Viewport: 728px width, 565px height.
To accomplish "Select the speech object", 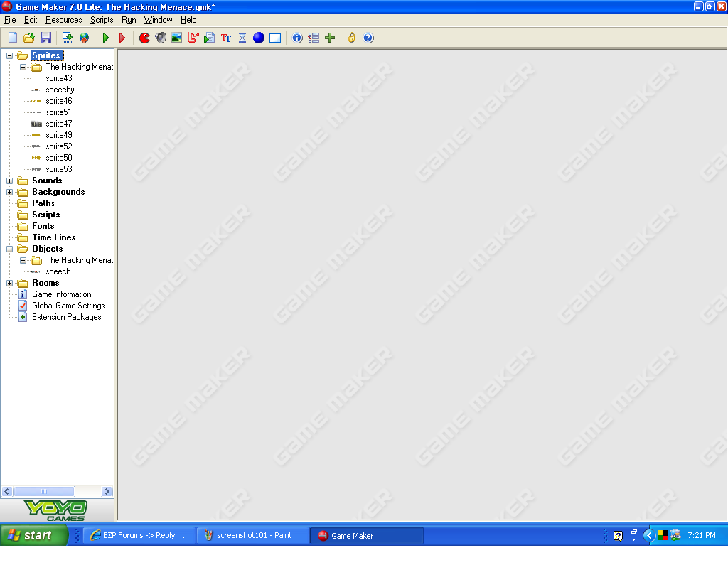I will coord(58,271).
